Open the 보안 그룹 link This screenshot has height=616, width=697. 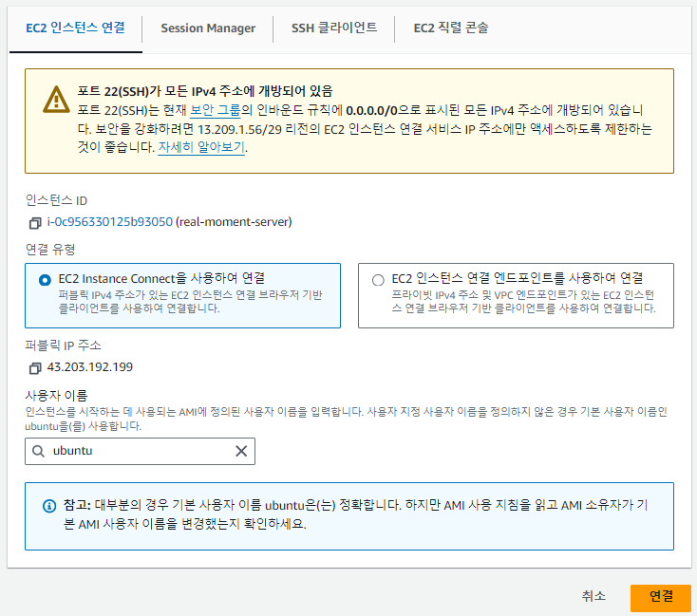216,110
